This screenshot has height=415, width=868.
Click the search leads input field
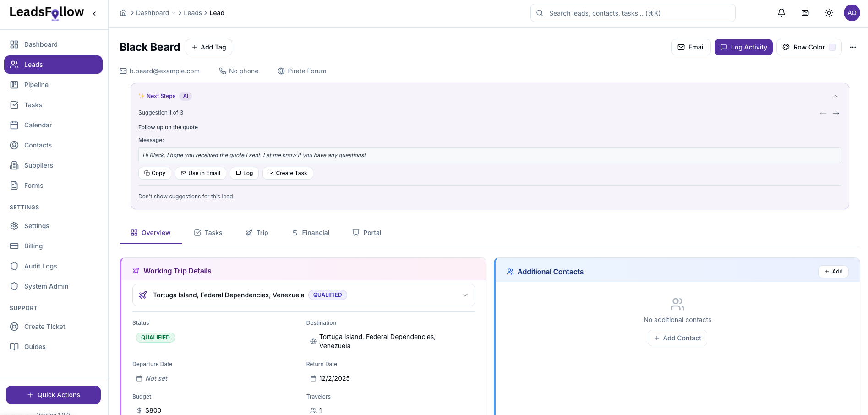632,13
